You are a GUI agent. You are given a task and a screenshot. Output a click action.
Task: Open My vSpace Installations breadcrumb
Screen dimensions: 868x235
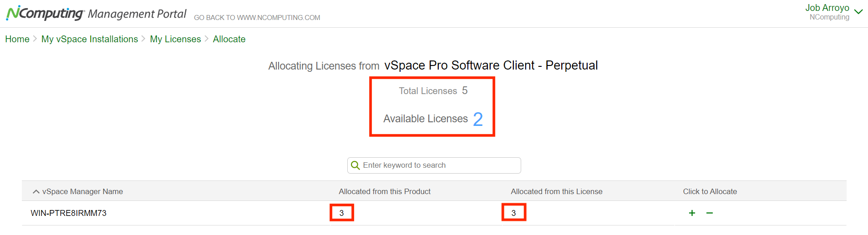(90, 39)
